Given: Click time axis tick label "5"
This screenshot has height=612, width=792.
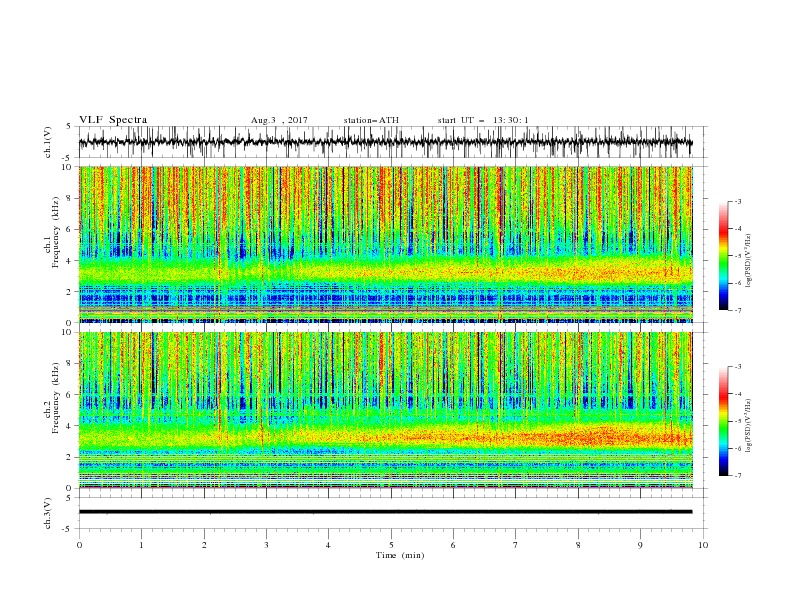Looking at the screenshot, I should pyautogui.click(x=391, y=545).
